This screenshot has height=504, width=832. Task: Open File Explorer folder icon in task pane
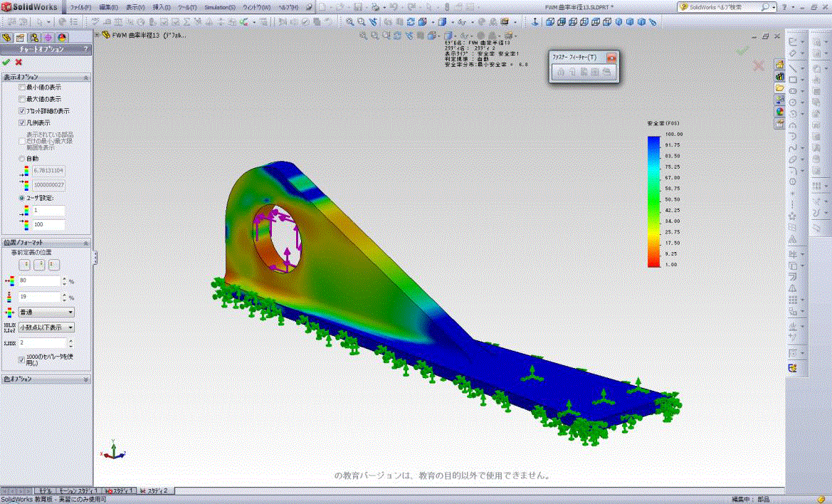(779, 88)
